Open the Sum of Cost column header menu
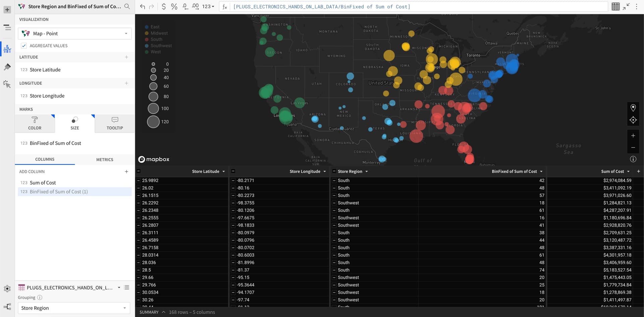The width and height of the screenshot is (644, 317). (628, 171)
